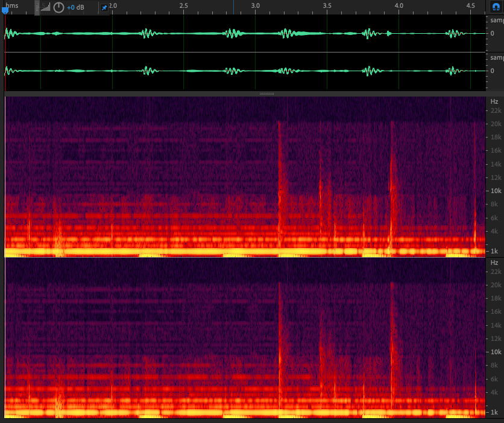Click the upper channel amplitude ruler at 0
Viewport: 504px width, 423px height.
click(x=493, y=33)
